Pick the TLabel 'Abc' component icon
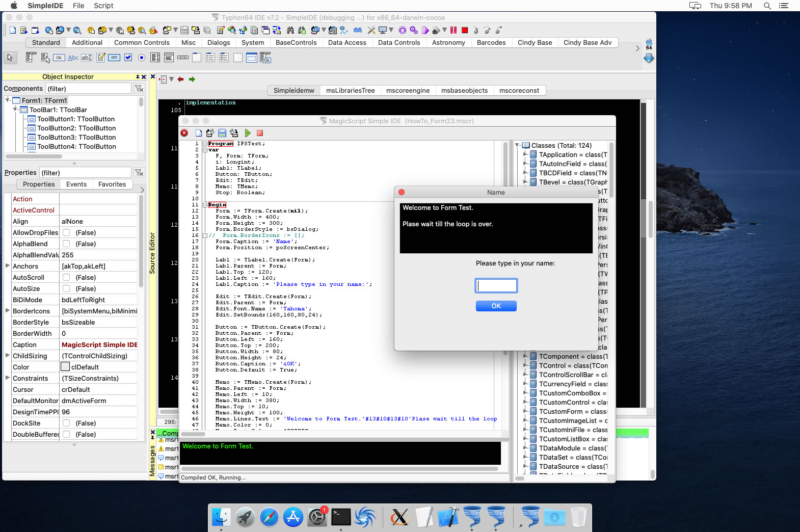The height and width of the screenshot is (532, 800). [73, 58]
